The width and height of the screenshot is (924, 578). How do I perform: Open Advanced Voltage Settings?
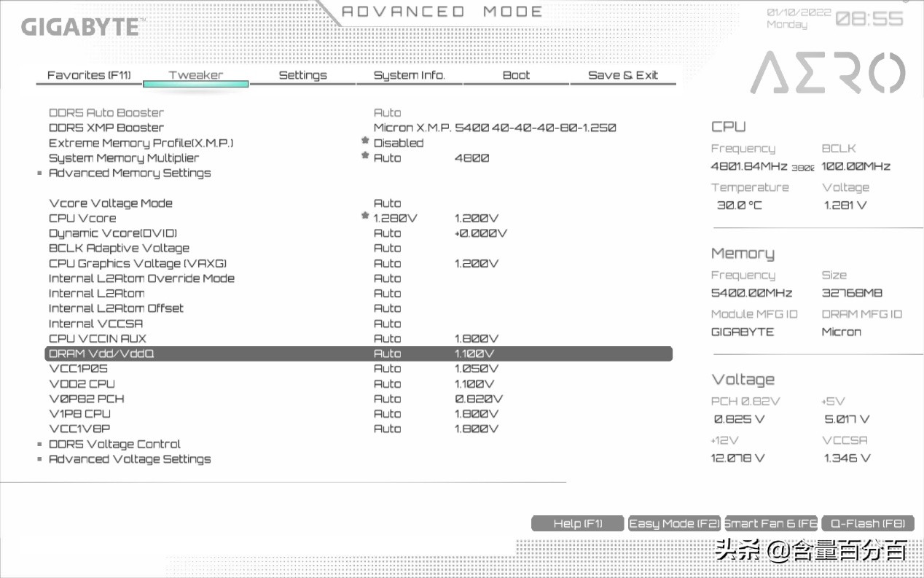click(x=130, y=458)
